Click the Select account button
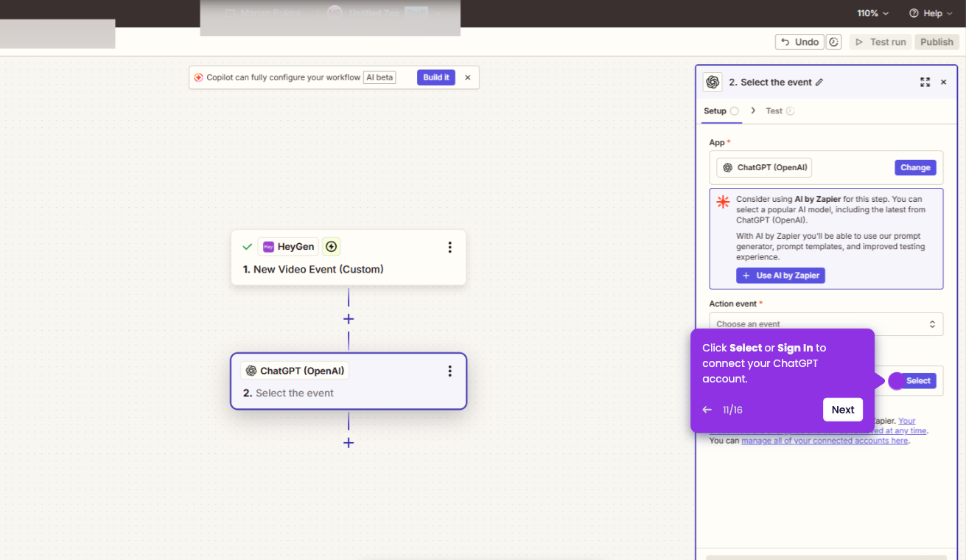 tap(918, 381)
